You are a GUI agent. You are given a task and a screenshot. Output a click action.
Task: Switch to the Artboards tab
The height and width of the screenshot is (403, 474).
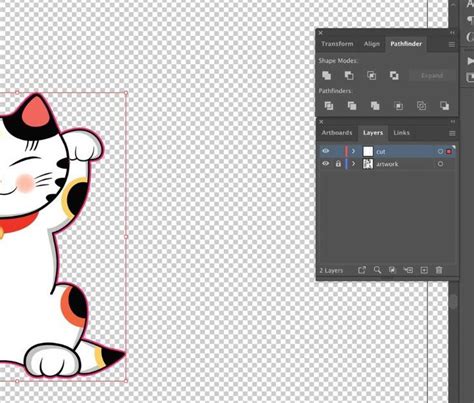pos(337,133)
